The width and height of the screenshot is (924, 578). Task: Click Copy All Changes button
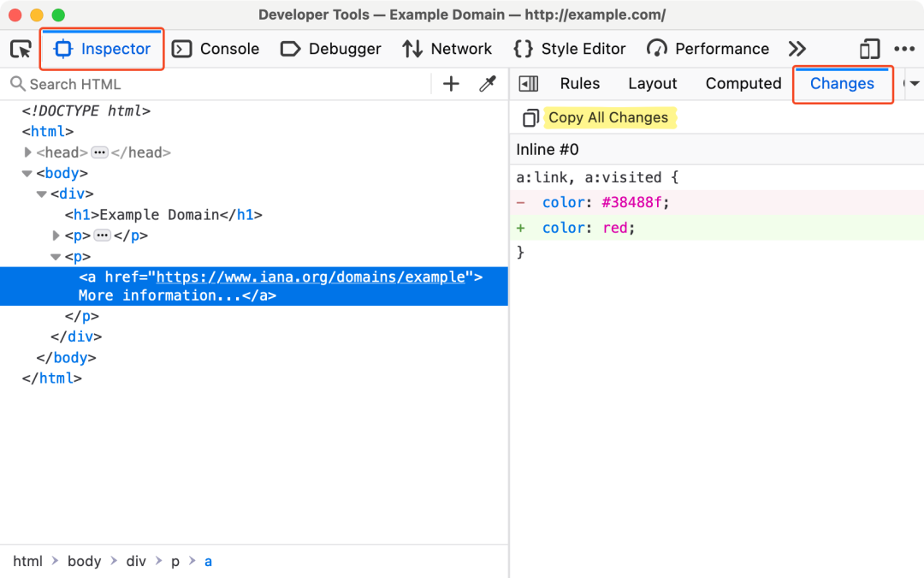point(609,117)
